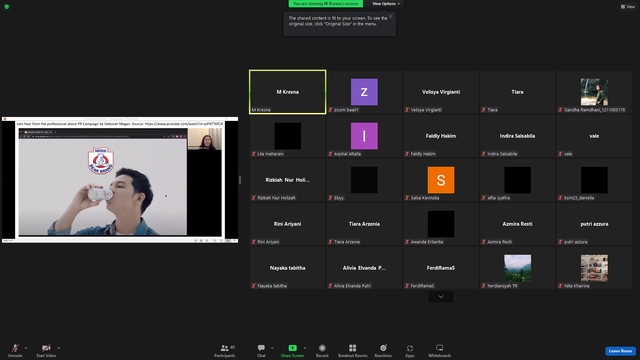Screen dimensions: 640x360
Task: Click the presenter webcam thumbnail in shared screen
Action: point(205,139)
